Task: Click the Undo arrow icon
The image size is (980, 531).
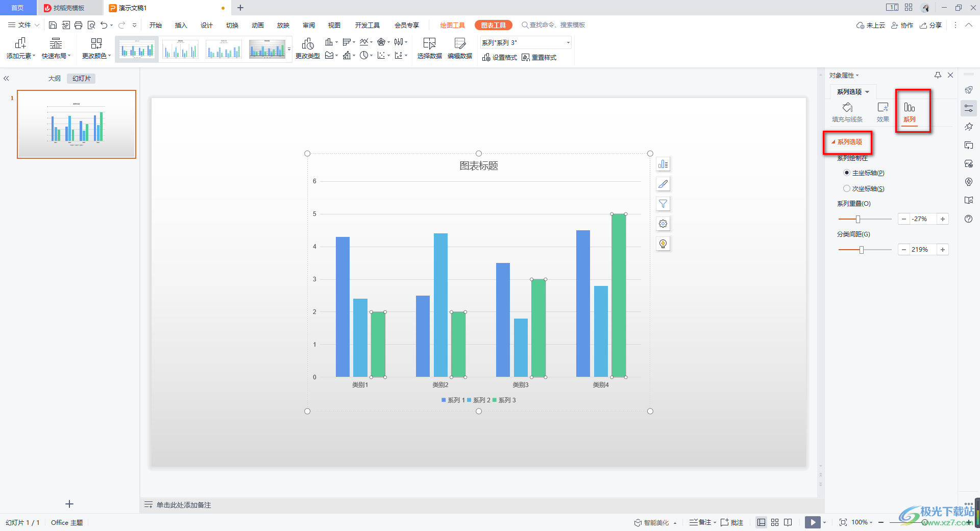Action: point(104,25)
